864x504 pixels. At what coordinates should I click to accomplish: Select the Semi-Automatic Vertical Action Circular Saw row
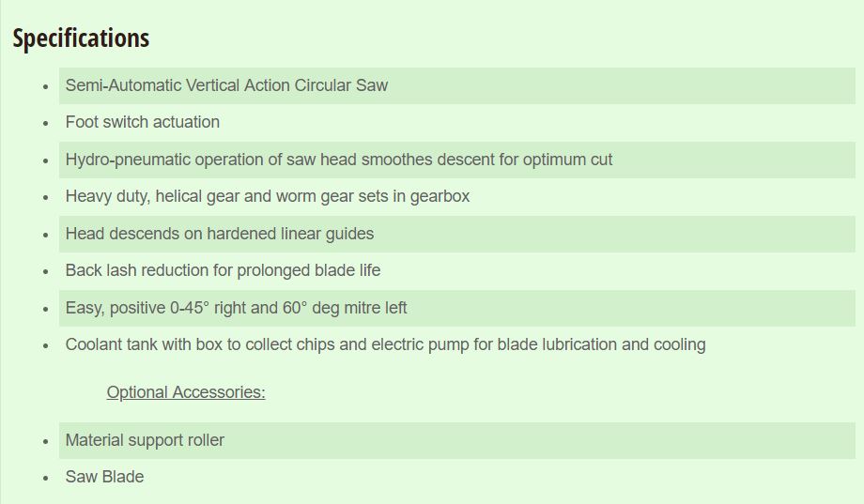(456, 85)
